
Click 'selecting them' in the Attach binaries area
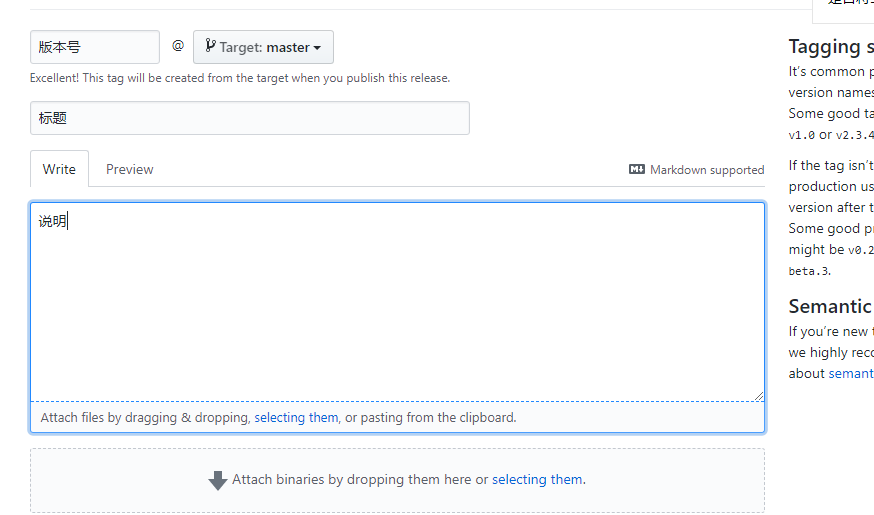pyautogui.click(x=536, y=479)
